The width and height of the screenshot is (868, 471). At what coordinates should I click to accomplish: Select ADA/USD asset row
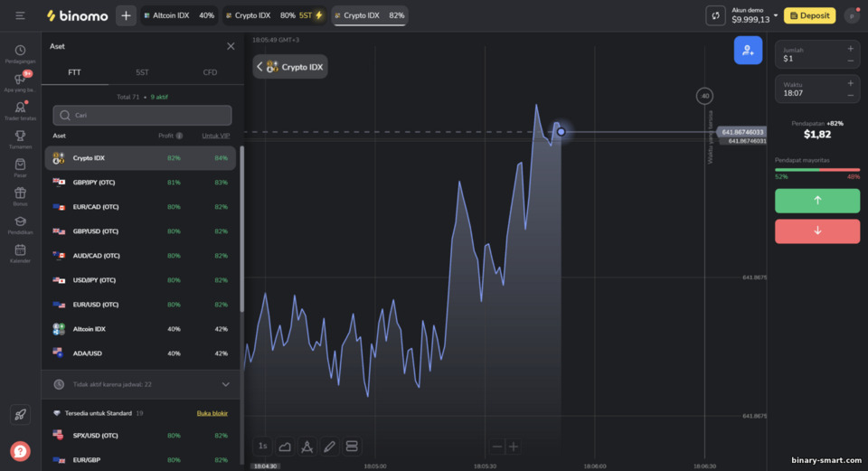pyautogui.click(x=140, y=353)
